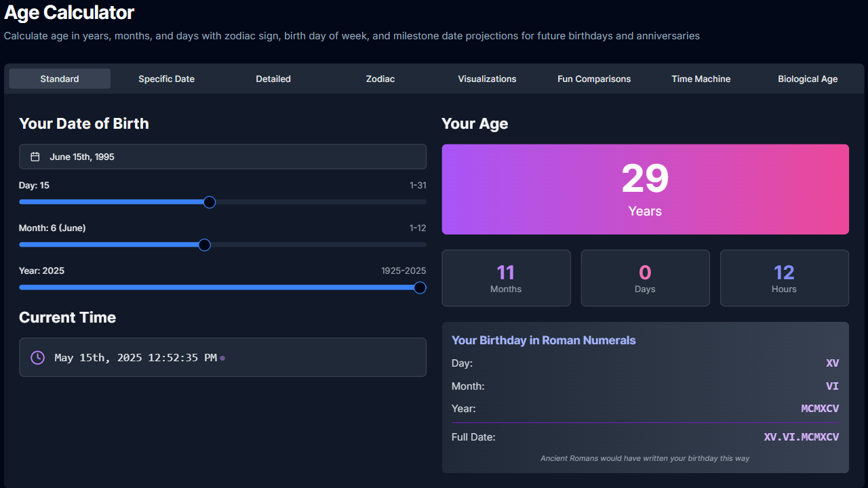Select the Months stat card showing 11
This screenshot has width=868, height=488.
506,278
